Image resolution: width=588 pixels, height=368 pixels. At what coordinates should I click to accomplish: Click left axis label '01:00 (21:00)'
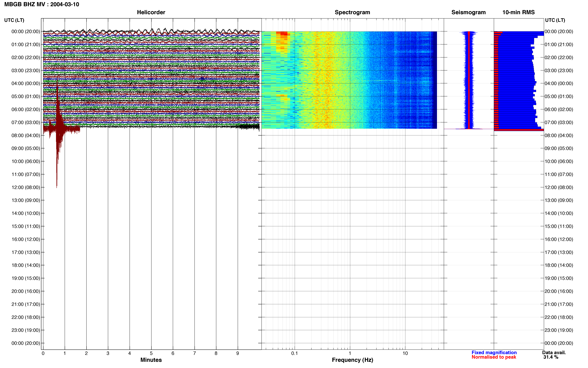pos(26,45)
